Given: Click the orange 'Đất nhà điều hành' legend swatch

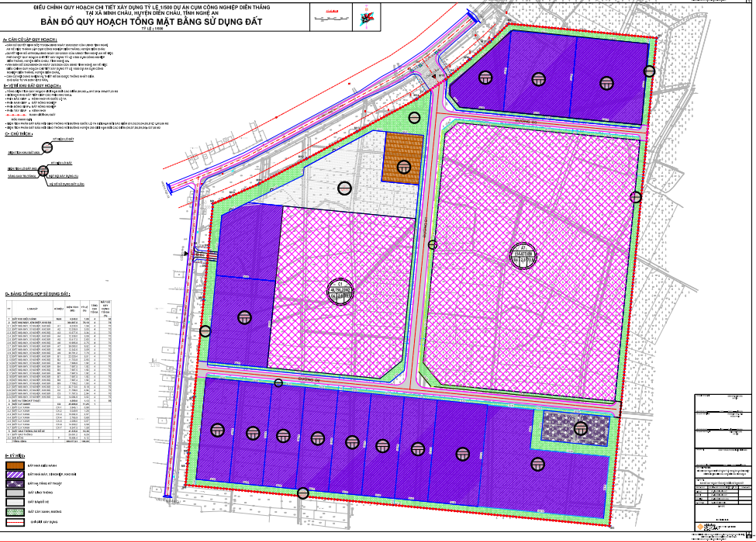Looking at the screenshot, I should coord(16,465).
